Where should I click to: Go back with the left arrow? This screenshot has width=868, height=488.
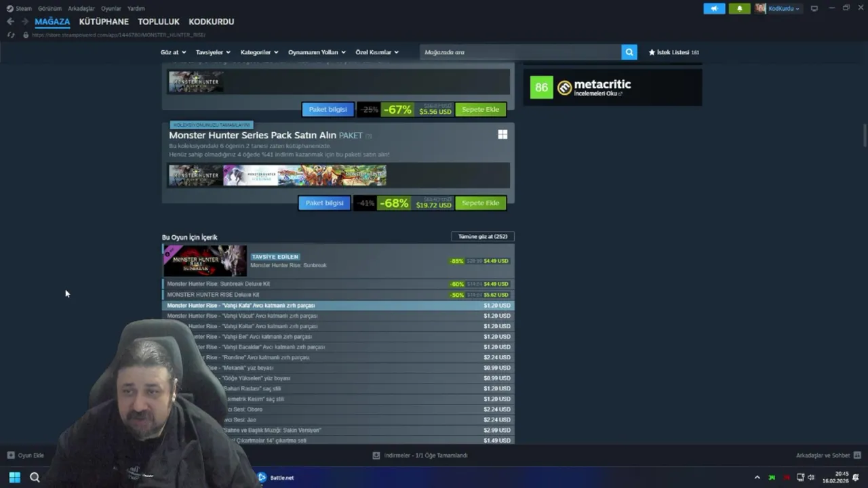point(10,22)
